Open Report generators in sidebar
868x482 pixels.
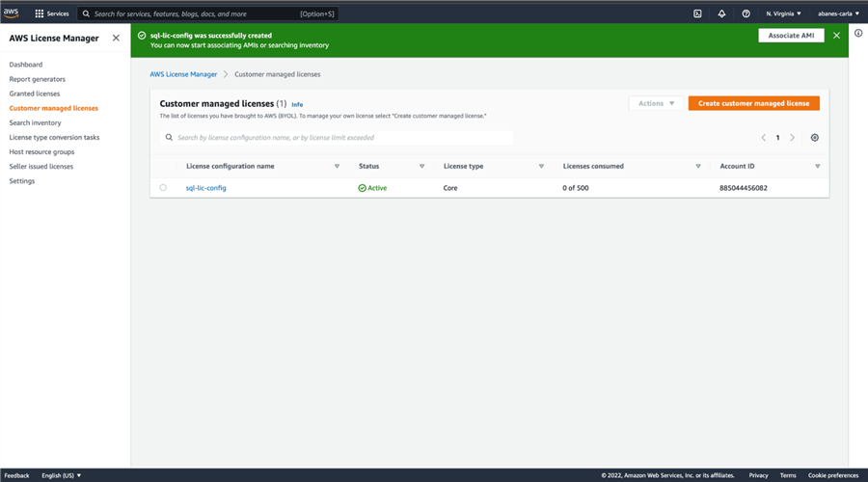point(37,79)
